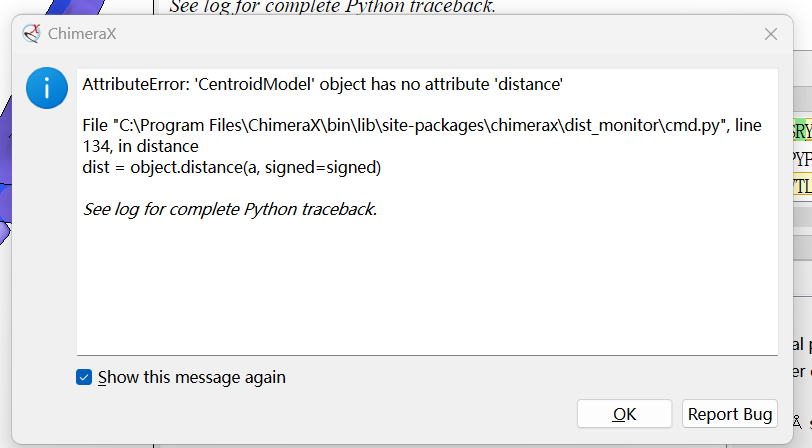Click green highlighted sequence residues at right edge
Viewport: 812px width, 448px height.
(802, 133)
